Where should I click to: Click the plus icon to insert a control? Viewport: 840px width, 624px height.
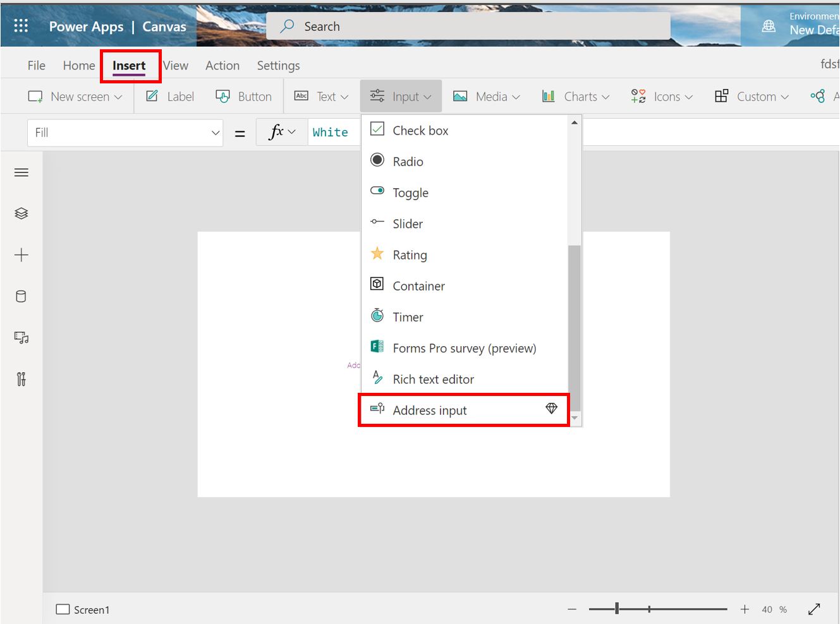[21, 255]
